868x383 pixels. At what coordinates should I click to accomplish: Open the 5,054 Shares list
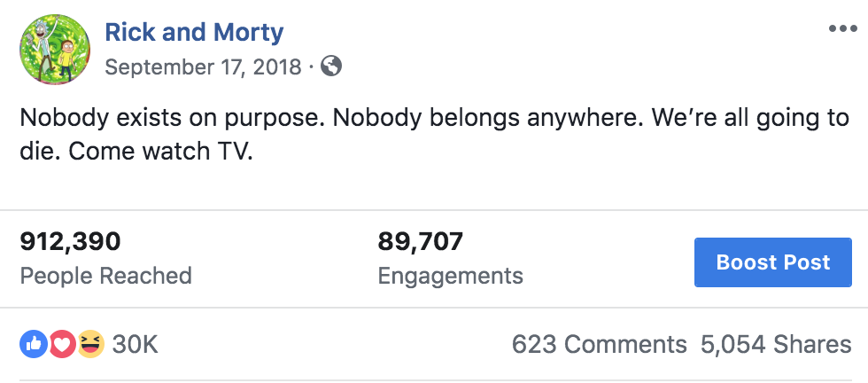pos(775,344)
